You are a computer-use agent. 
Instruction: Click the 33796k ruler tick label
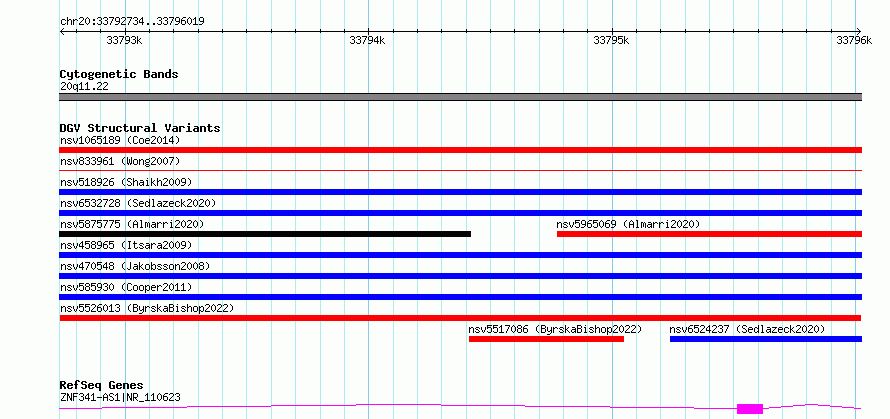coord(854,40)
